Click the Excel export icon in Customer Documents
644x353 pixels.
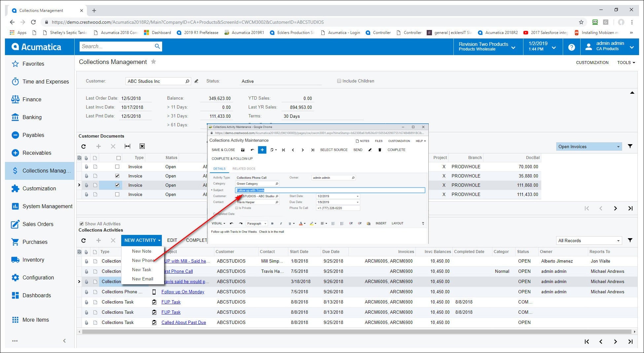142,146
